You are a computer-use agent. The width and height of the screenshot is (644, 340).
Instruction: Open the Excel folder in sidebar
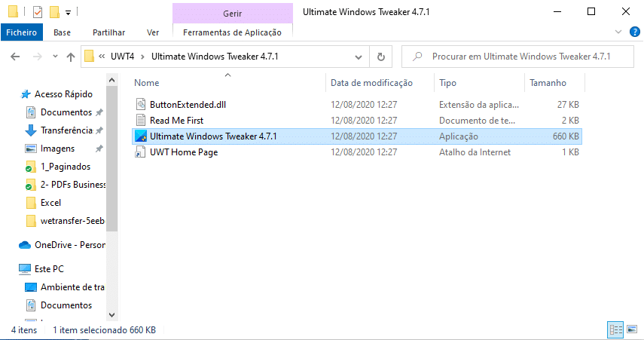[x=50, y=203]
